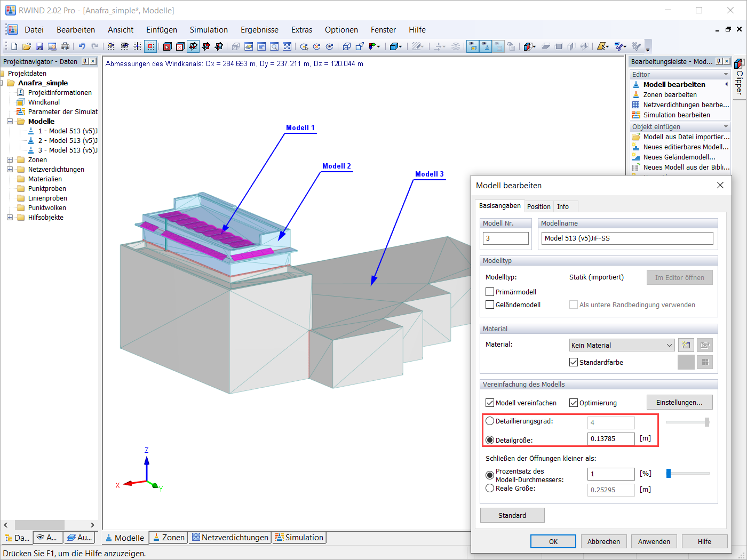Switch to the bottom Netzverdichtungen tab
This screenshot has width=747, height=560.
click(x=230, y=538)
